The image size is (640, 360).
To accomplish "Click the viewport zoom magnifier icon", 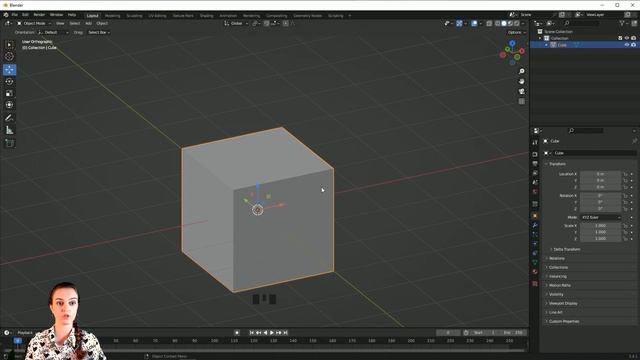I will (521, 71).
